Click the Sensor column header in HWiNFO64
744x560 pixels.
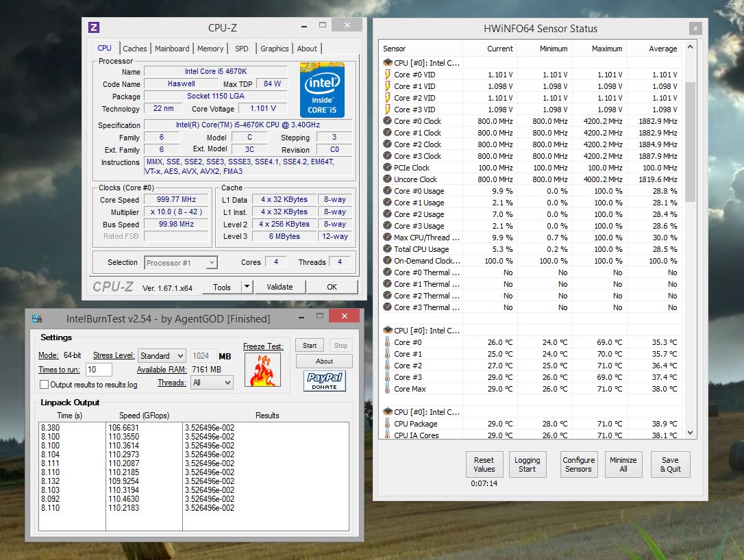point(421,49)
